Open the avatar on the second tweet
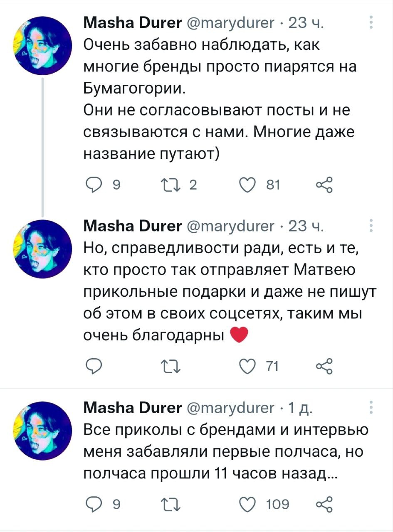Image resolution: width=393 pixels, height=532 pixels. [x=44, y=249]
